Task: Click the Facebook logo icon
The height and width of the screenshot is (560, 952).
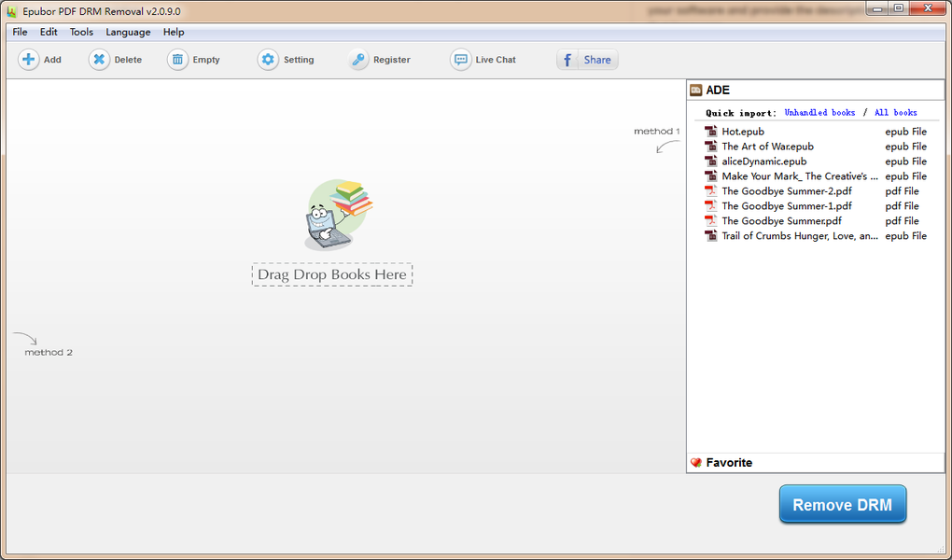Action: click(567, 60)
